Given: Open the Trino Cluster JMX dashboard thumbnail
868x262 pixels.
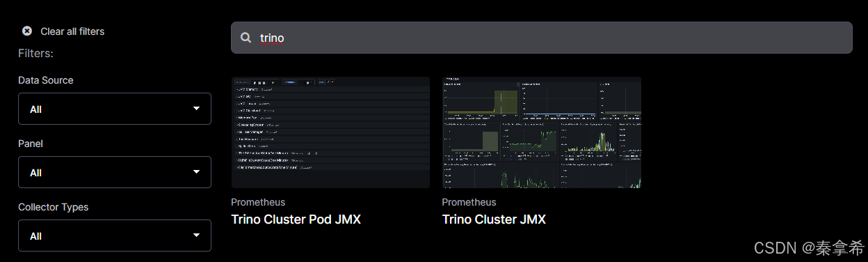Looking at the screenshot, I should [x=542, y=132].
